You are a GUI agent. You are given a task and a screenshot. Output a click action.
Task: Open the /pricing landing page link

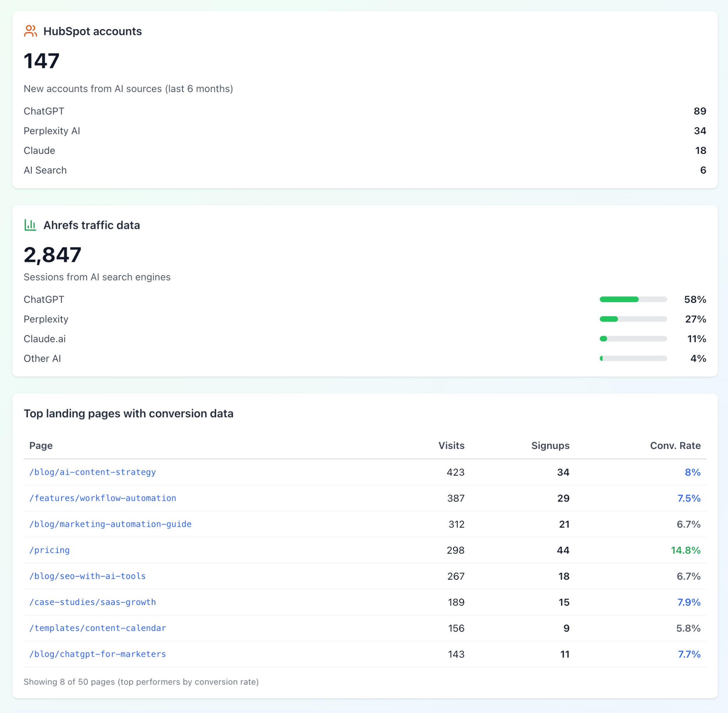[49, 550]
